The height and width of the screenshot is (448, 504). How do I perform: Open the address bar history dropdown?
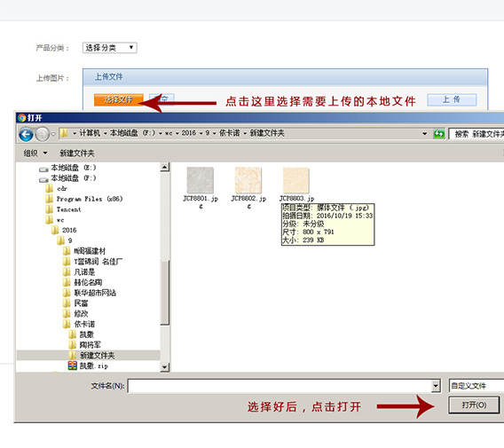coord(425,134)
